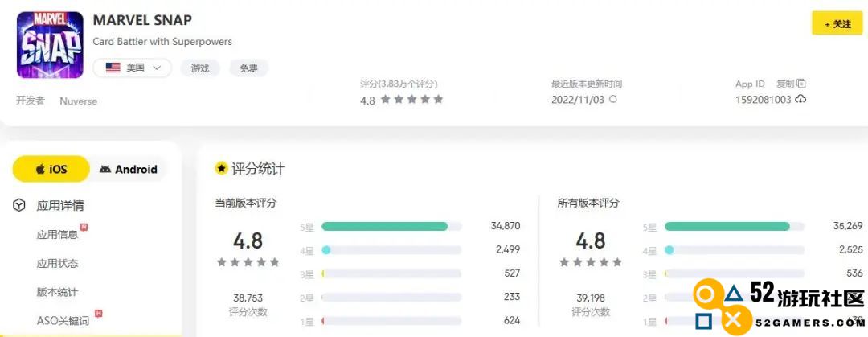The width and height of the screenshot is (868, 337).
Task: Open 应用详情 section in sidebar
Action: coord(60,206)
